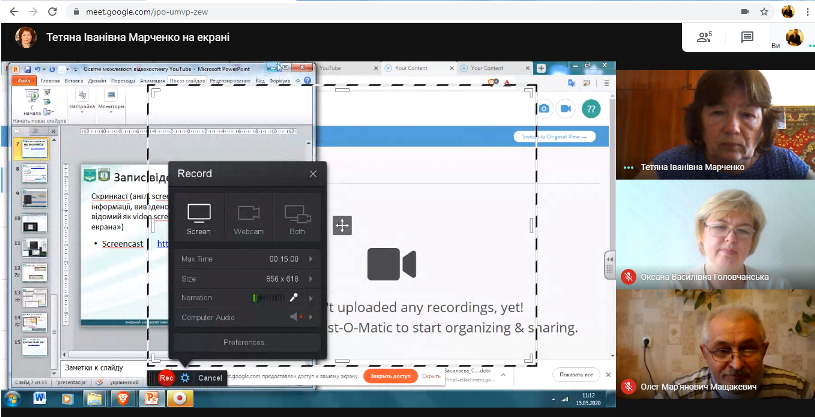Select slide 8 thumbnail
The height and width of the screenshot is (417, 815).
click(35, 174)
